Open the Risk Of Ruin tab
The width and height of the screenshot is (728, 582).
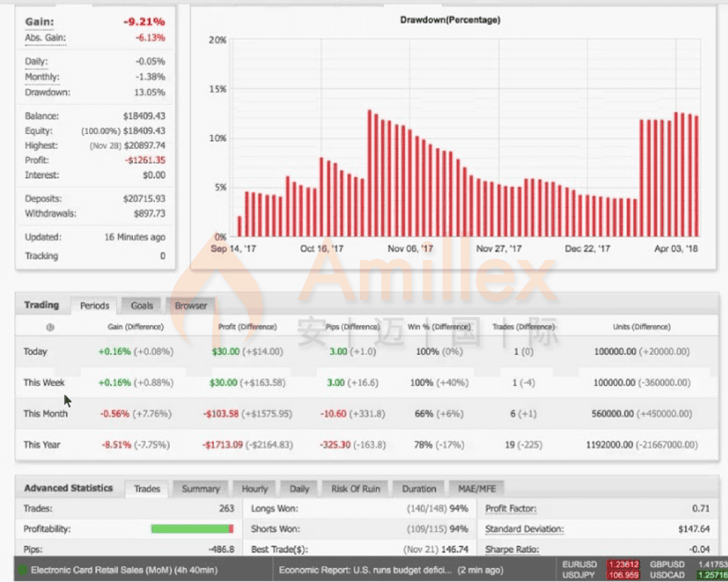tap(355, 489)
